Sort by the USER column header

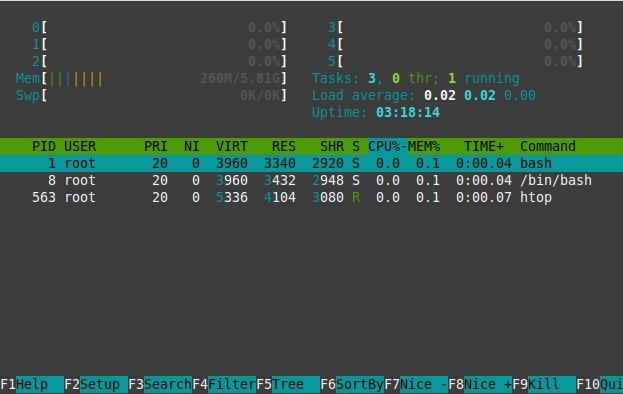coord(80,147)
